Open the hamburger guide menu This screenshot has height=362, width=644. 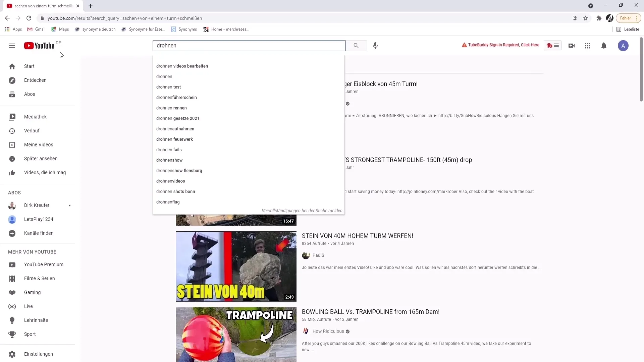click(x=12, y=46)
